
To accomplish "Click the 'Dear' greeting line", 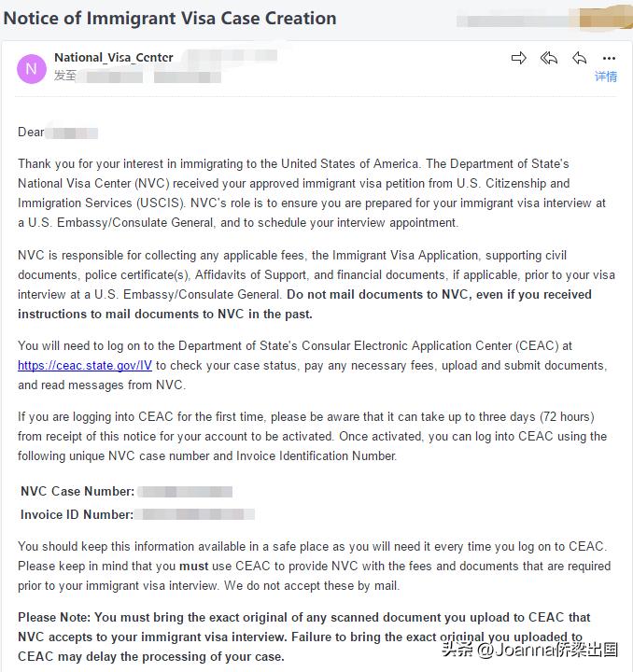I will pos(31,133).
